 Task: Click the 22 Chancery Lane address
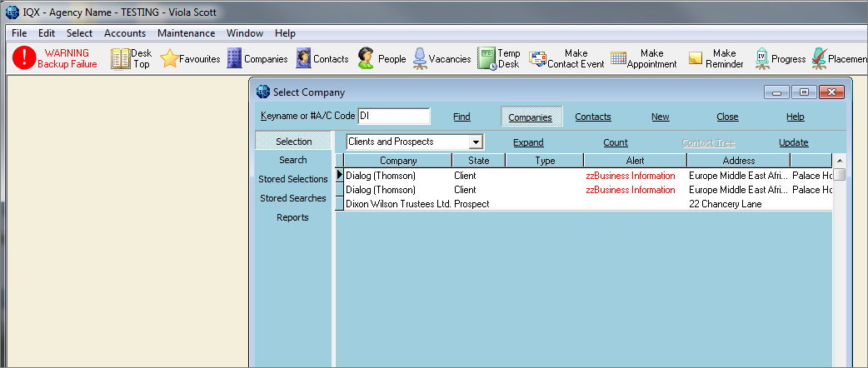click(726, 204)
